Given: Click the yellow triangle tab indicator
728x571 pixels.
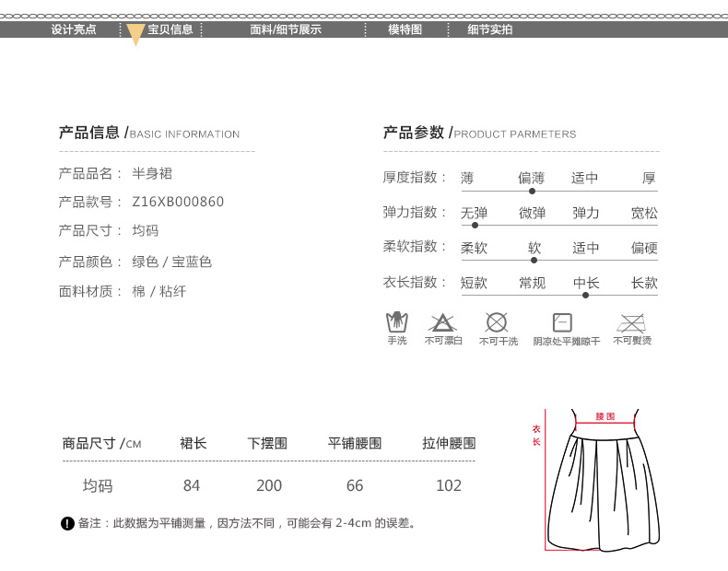Looking at the screenshot, I should coord(135,34).
